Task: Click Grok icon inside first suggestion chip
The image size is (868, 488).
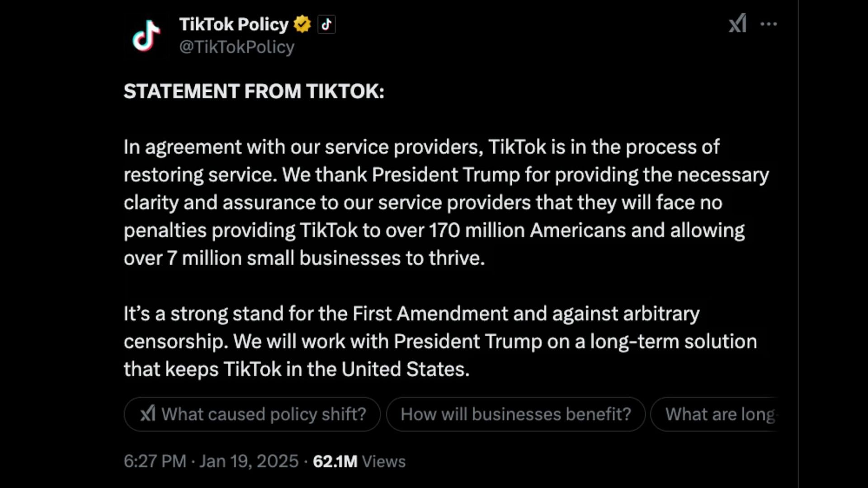Action: click(147, 413)
